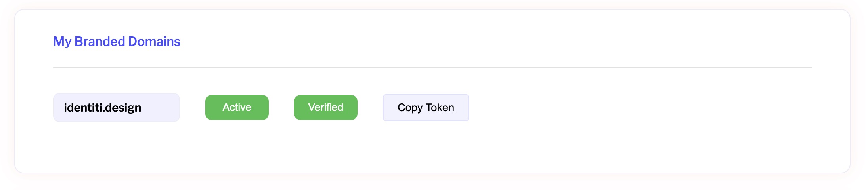The width and height of the screenshot is (868, 190).
Task: Click the divider line under the heading
Action: 432,67
